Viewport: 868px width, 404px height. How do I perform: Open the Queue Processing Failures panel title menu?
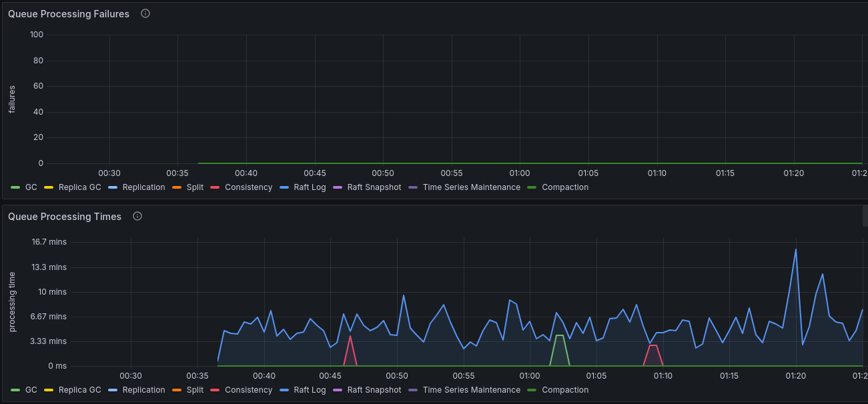tap(69, 14)
